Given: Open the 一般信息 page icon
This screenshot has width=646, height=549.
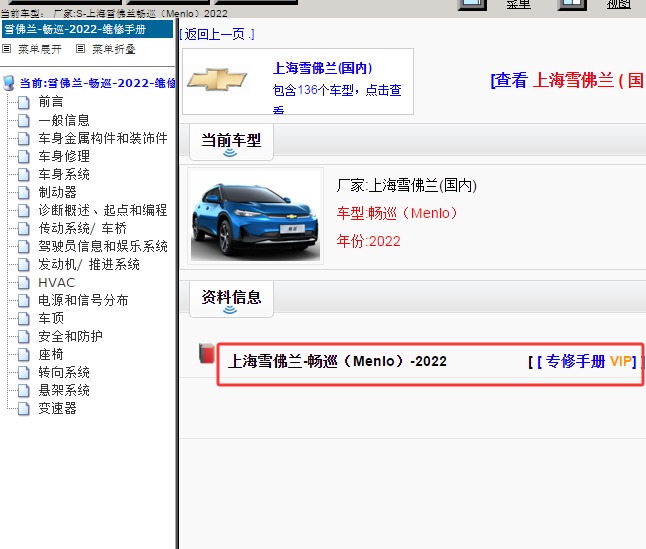Looking at the screenshot, I should 24,120.
